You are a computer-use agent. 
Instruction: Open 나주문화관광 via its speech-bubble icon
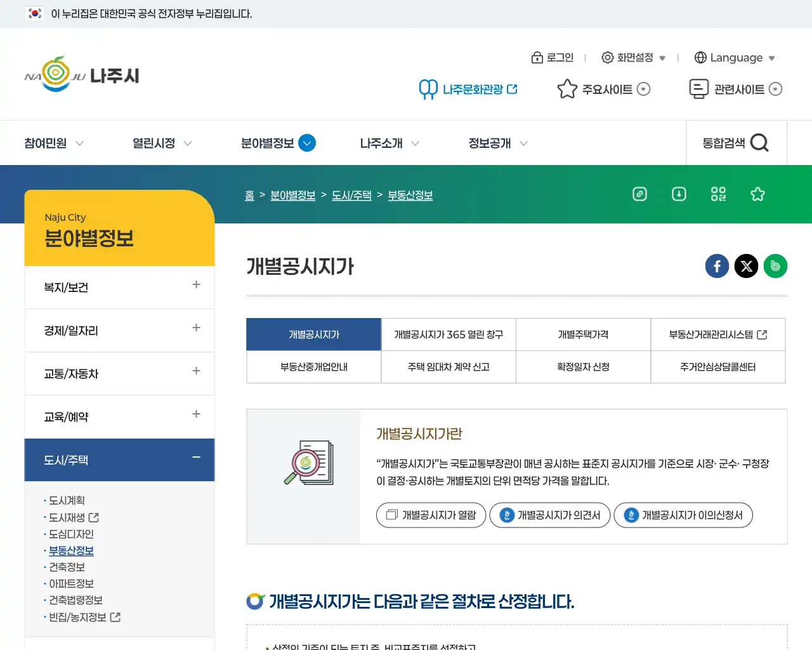click(428, 89)
